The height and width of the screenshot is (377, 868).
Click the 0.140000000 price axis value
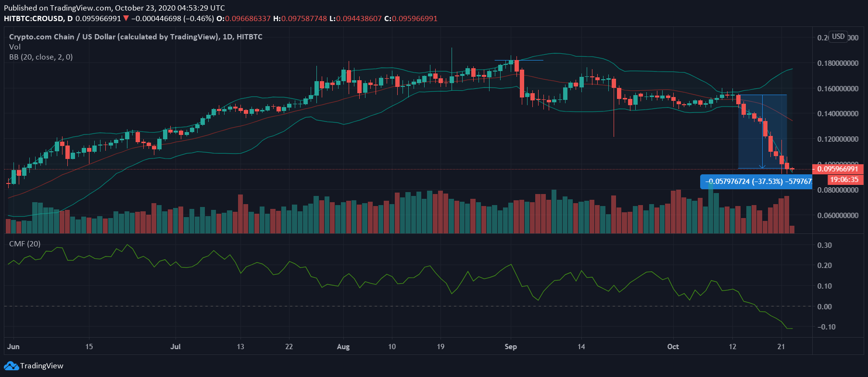click(x=838, y=114)
